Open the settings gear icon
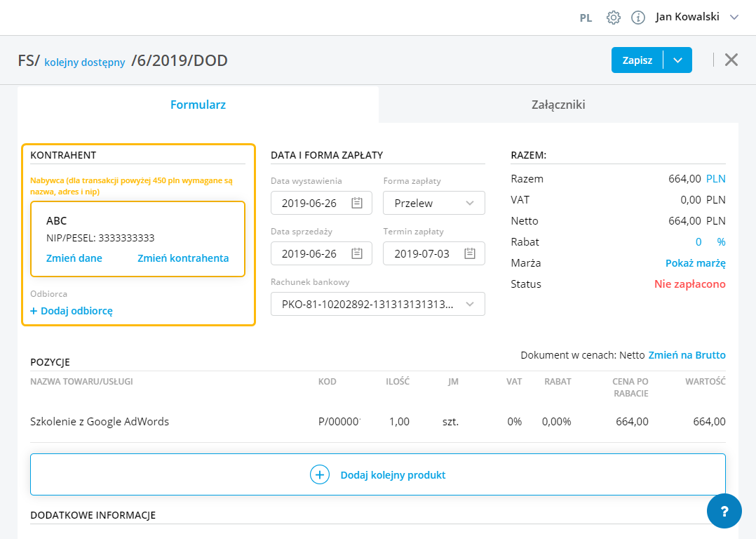The width and height of the screenshot is (756, 539). (614, 18)
